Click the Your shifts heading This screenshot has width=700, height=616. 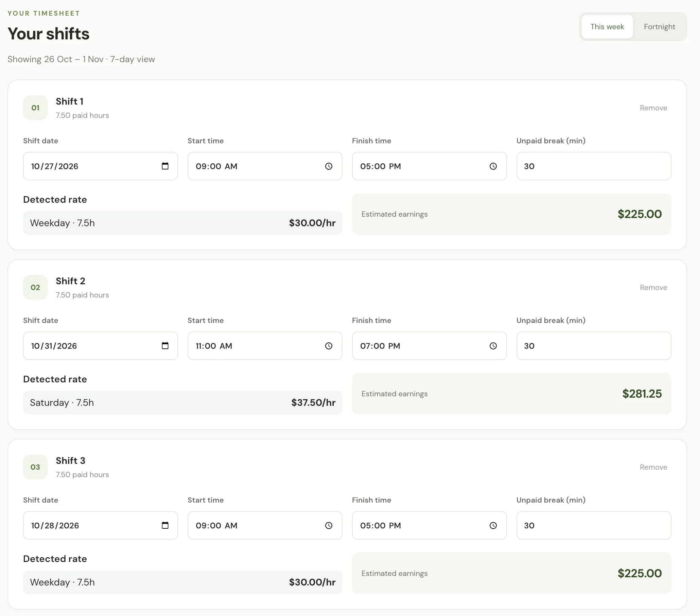(x=48, y=34)
